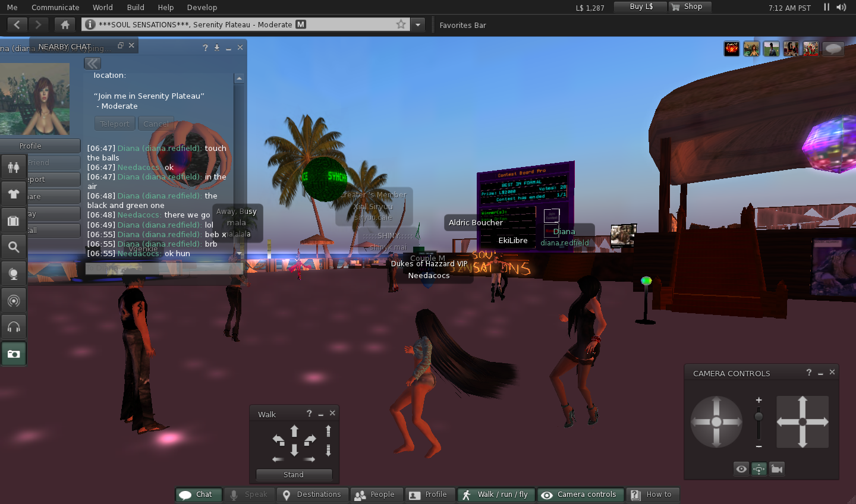Click the Home button in navigation bar
This screenshot has width=856, height=504.
pos(65,24)
